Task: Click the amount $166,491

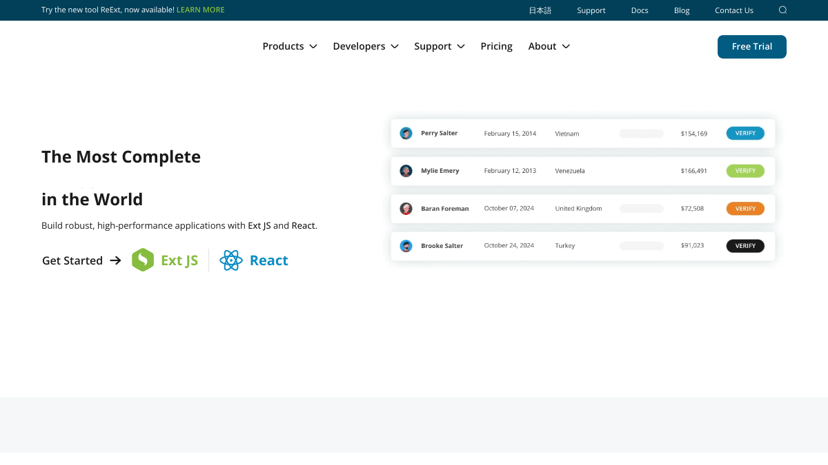Action: tap(694, 170)
